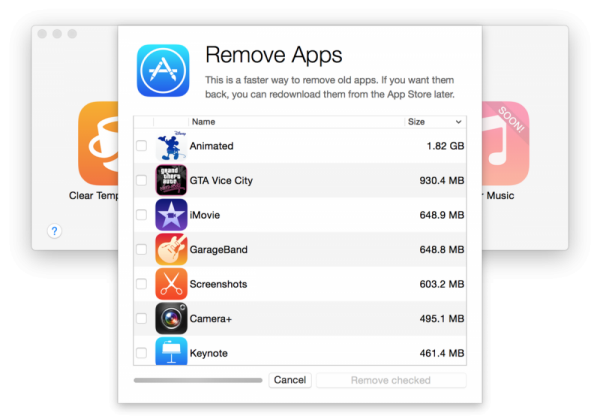
Task: Click the Screenshots scissors icon
Action: pos(171,284)
